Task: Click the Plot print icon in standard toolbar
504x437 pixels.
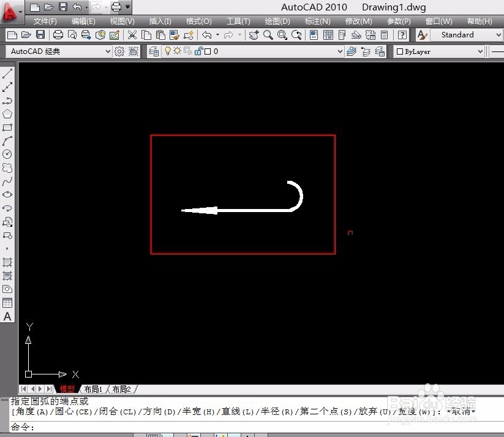Action: tap(58, 35)
